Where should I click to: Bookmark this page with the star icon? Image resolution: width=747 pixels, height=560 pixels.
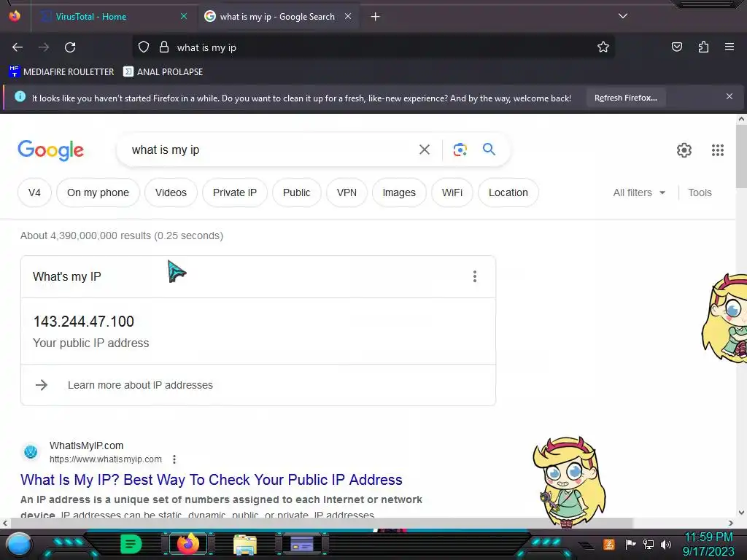603,47
